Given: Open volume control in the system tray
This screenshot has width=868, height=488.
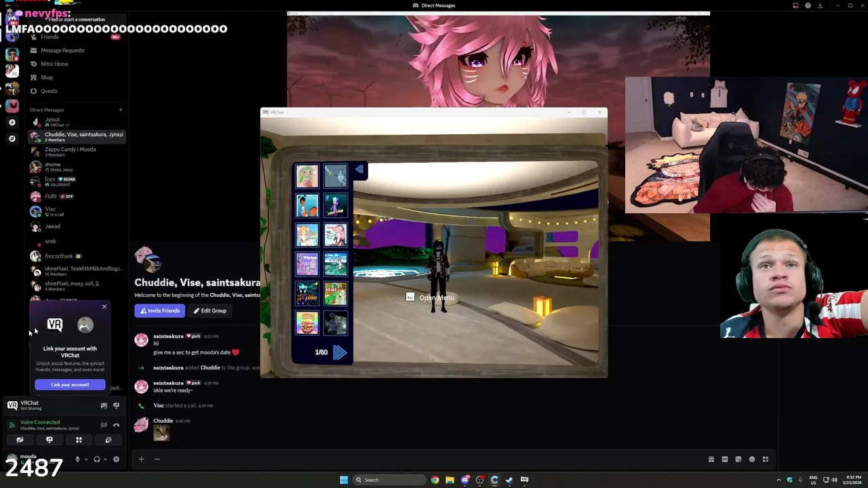Looking at the screenshot, I should pos(834,480).
